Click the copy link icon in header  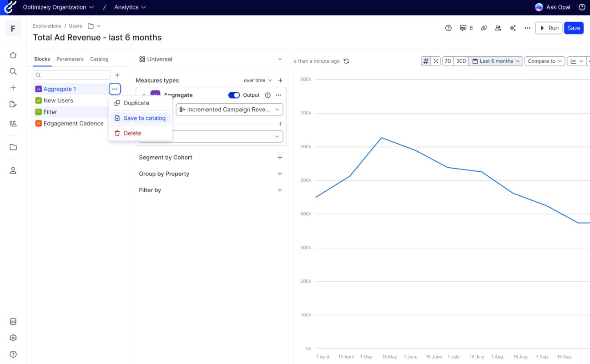[x=484, y=28]
